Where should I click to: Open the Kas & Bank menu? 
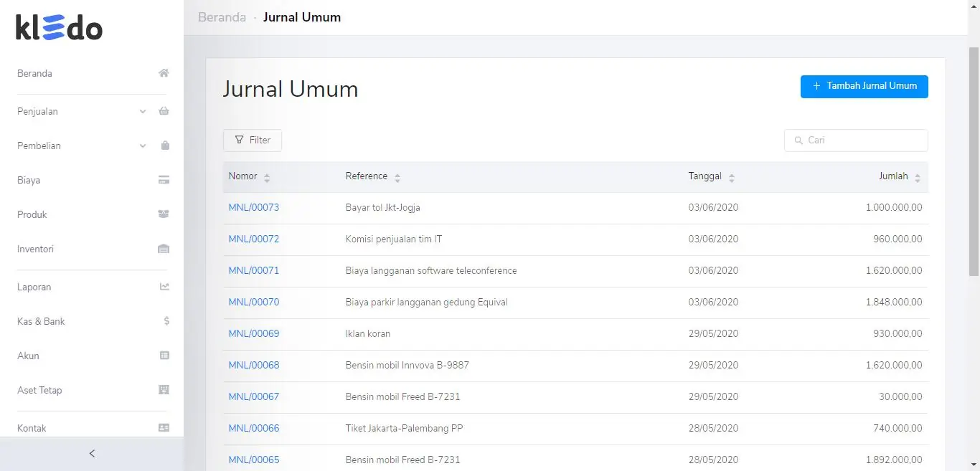(x=41, y=321)
